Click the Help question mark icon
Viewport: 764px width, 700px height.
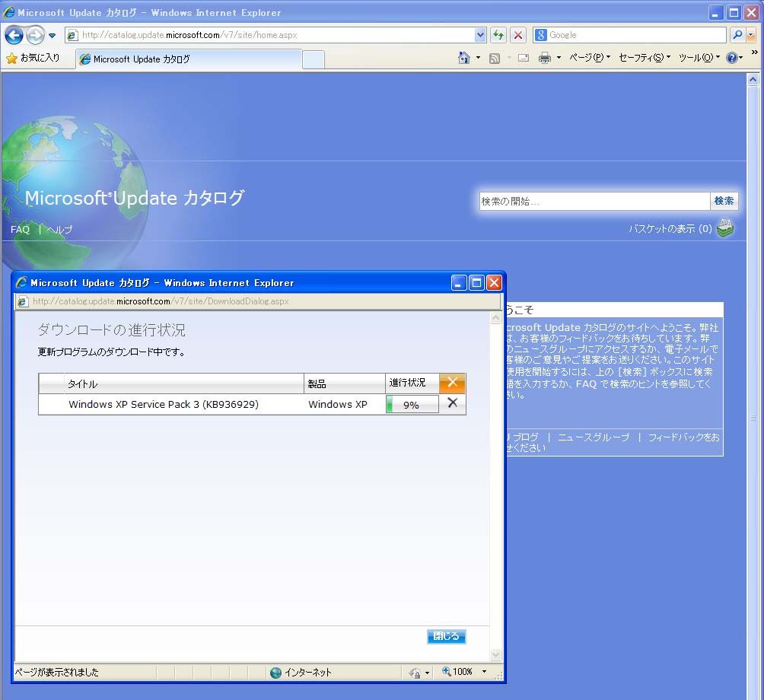(731, 58)
